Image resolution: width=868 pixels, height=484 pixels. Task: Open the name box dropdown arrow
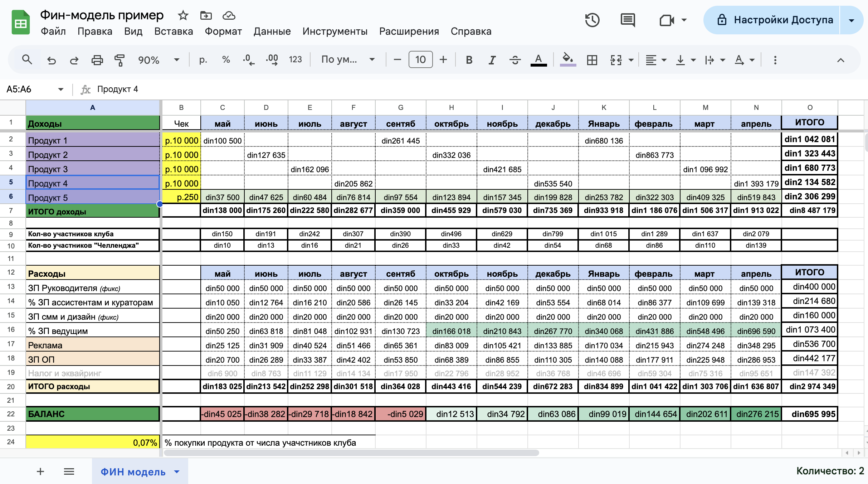pyautogui.click(x=60, y=89)
